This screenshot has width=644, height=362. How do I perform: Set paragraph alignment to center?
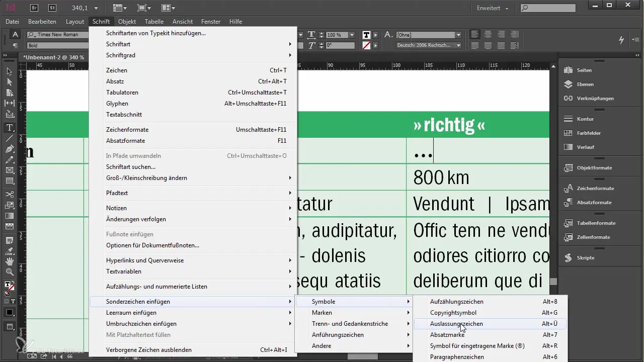coord(488,34)
